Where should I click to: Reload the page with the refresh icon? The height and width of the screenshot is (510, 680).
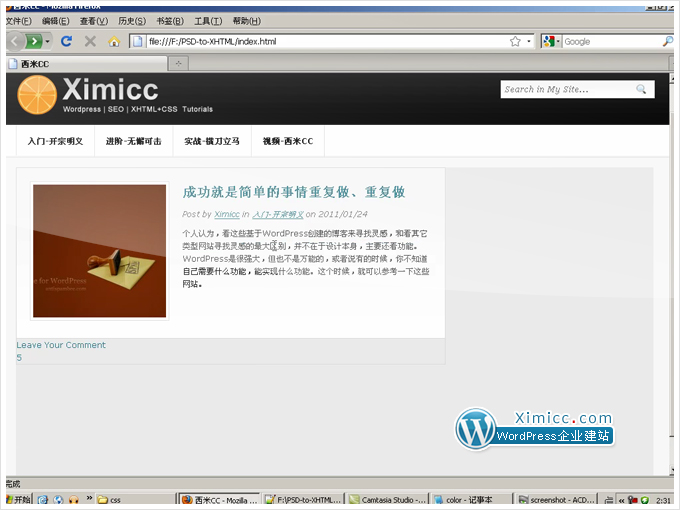coord(66,41)
